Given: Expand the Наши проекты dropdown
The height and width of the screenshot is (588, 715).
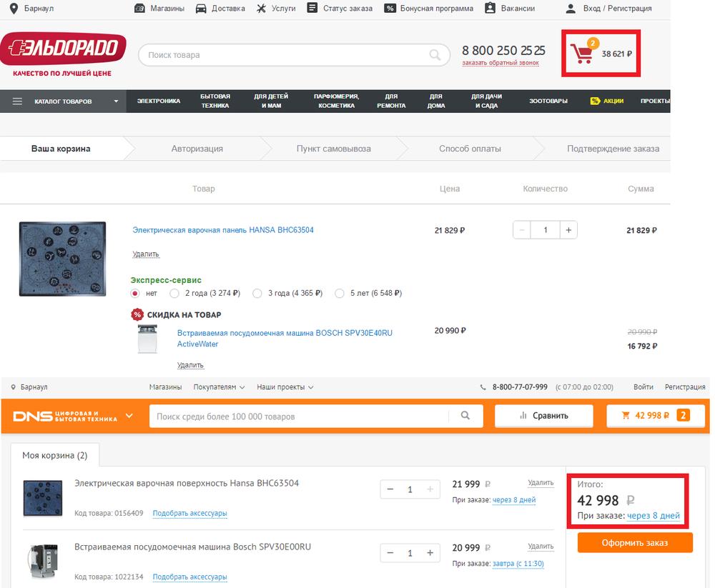Looking at the screenshot, I should [x=285, y=387].
